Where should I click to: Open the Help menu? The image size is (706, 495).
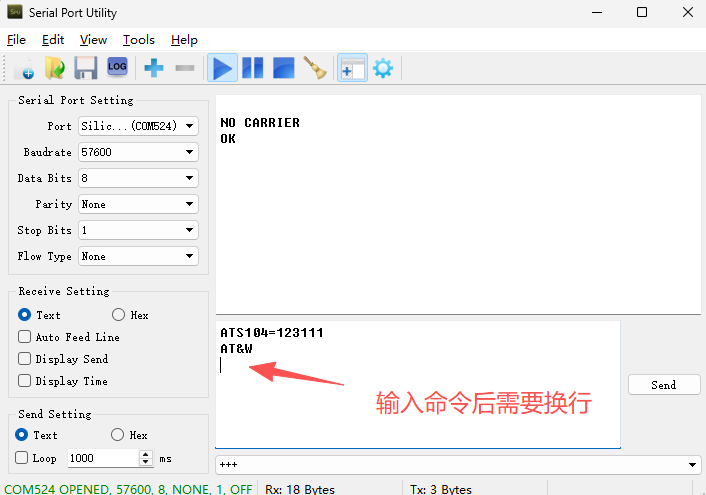[184, 40]
